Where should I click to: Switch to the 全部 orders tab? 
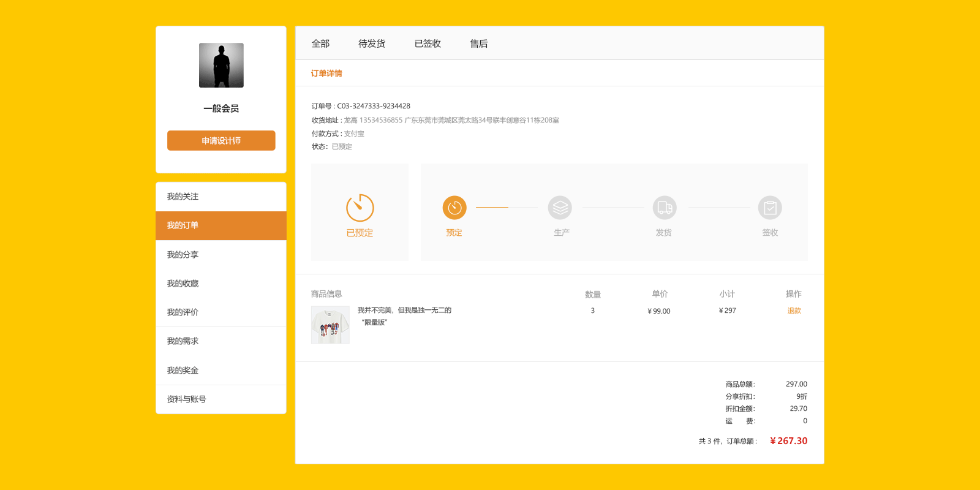pyautogui.click(x=320, y=43)
